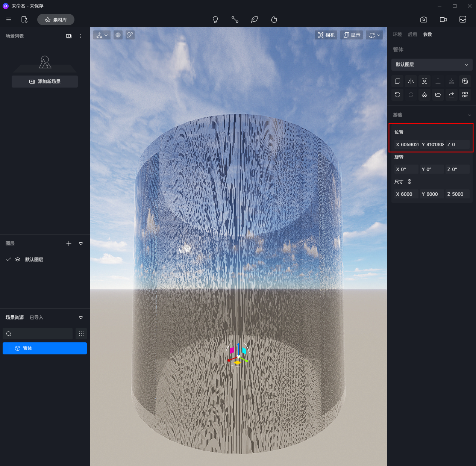The height and width of the screenshot is (466, 476).
Task: Switch to the 后期 tab
Action: click(x=412, y=35)
